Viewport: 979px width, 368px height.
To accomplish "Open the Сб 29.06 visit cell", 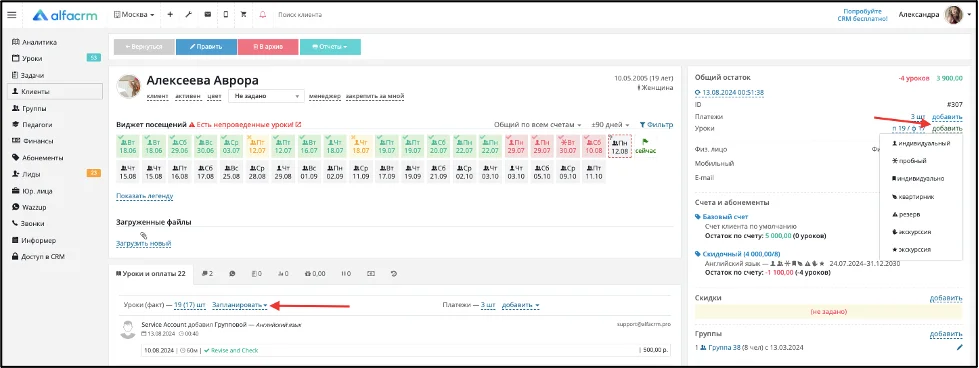I will tap(180, 146).
